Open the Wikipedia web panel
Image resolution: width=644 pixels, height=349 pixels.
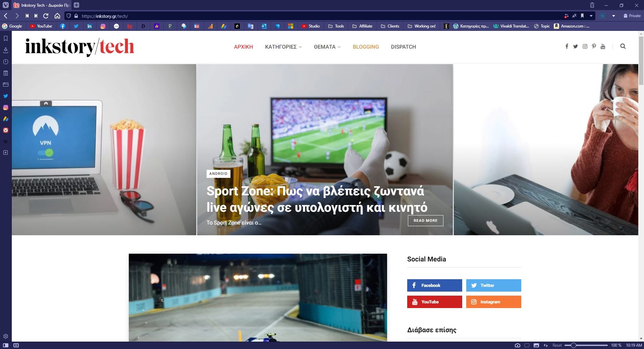6,142
